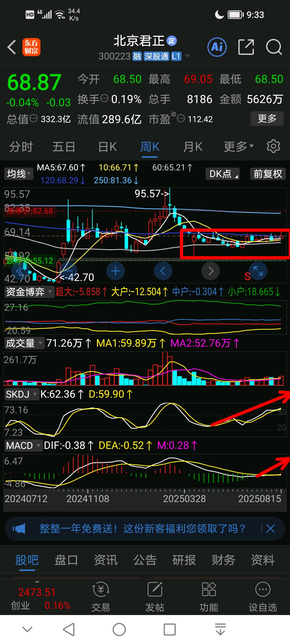Tap Android back navigation button

point(69,630)
